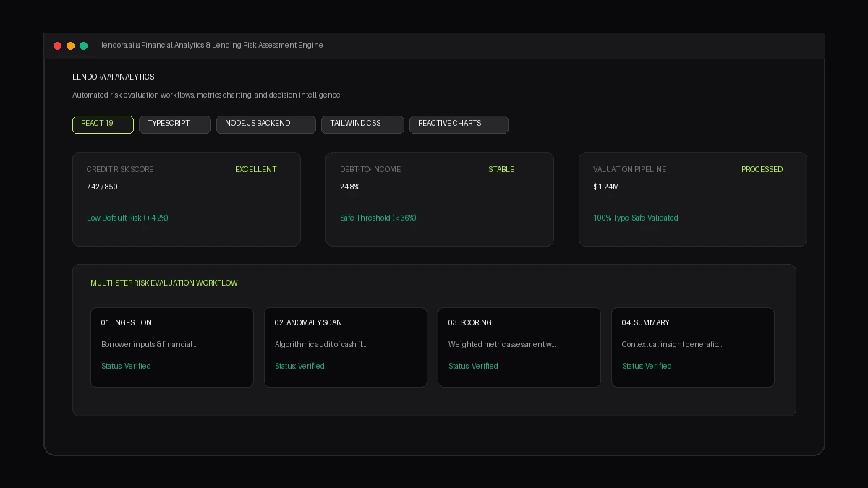Viewport: 868px width, 488px height.
Task: Click the red close window dot
Action: pyautogui.click(x=58, y=46)
